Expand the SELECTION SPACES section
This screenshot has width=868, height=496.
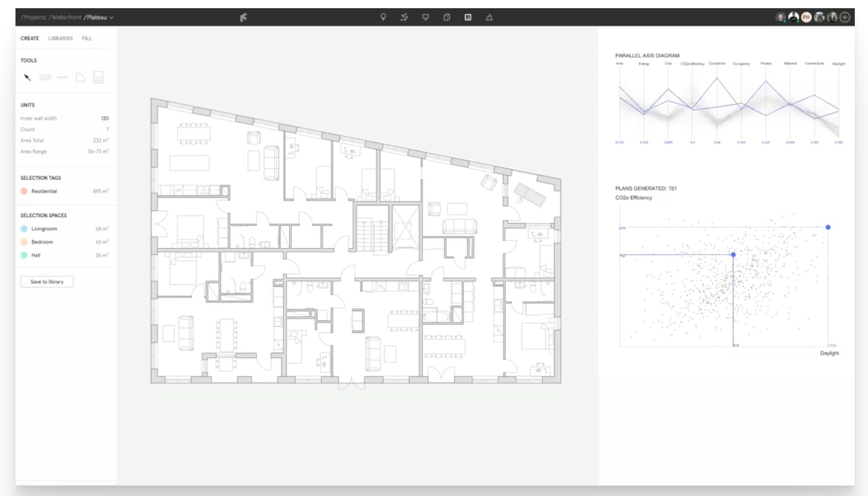(43, 215)
